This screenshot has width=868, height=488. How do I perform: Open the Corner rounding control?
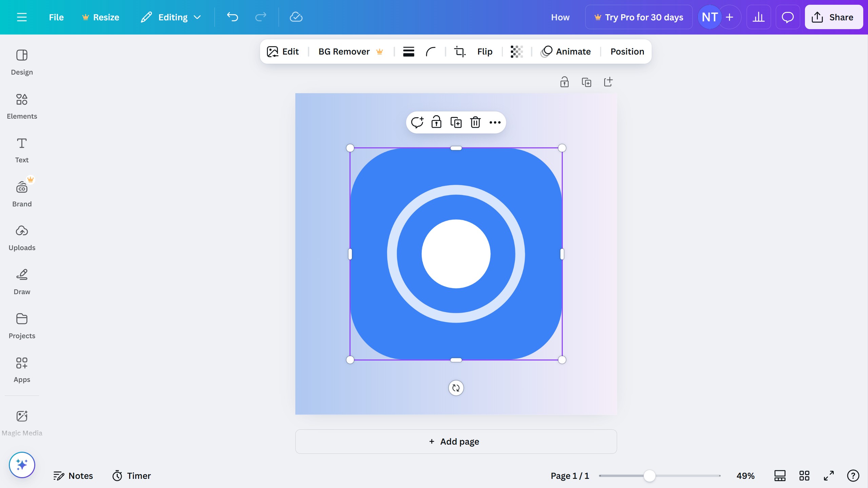tap(431, 52)
